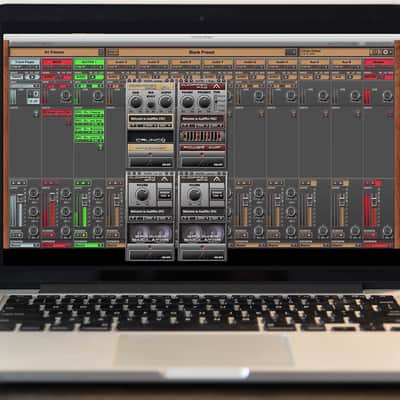Toggle the red buttons atop left red lower strip
Image resolution: width=400 pixels, height=400 pixels.
[50, 183]
